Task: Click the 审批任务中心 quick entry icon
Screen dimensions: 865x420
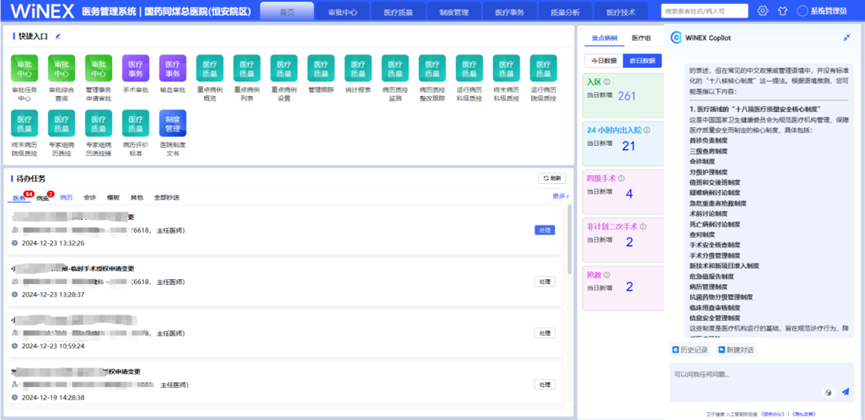Action: click(x=24, y=69)
